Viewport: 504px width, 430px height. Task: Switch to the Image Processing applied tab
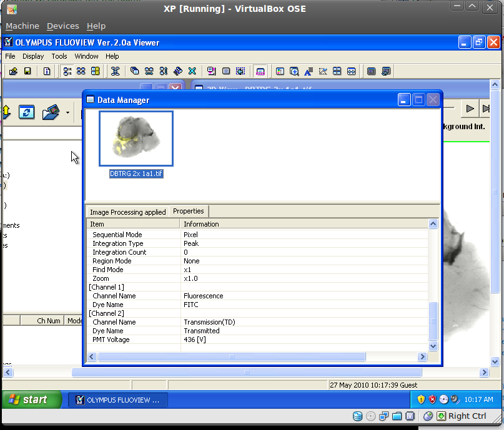128,212
